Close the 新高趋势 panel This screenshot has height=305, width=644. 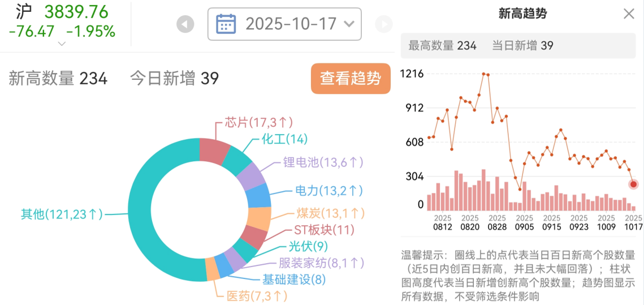tap(629, 14)
